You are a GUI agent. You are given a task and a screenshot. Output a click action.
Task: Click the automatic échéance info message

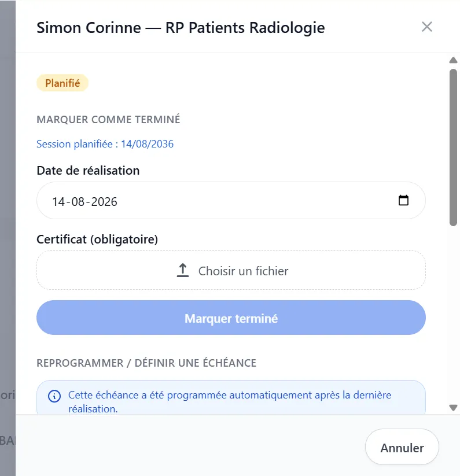tap(230, 401)
